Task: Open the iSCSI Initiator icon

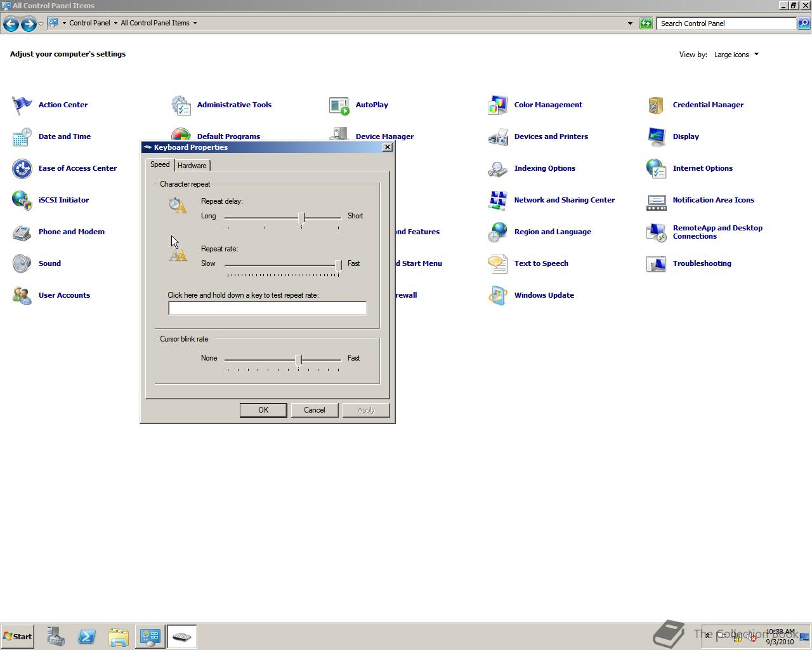Action: point(22,200)
